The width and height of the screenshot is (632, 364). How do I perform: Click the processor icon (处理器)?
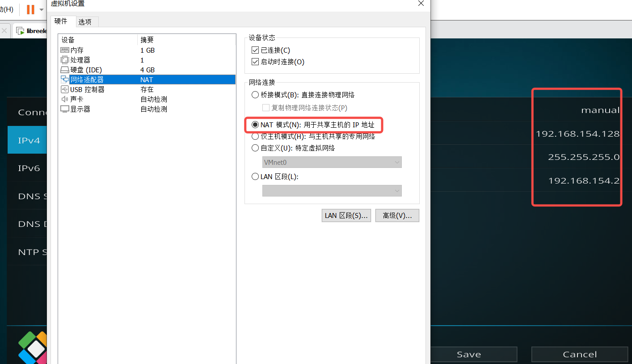(x=65, y=60)
